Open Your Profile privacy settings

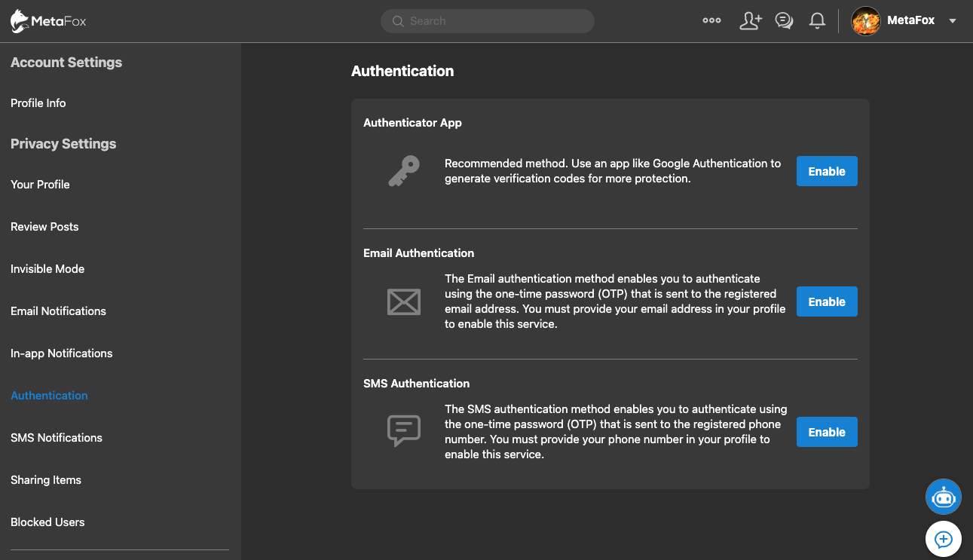(40, 185)
